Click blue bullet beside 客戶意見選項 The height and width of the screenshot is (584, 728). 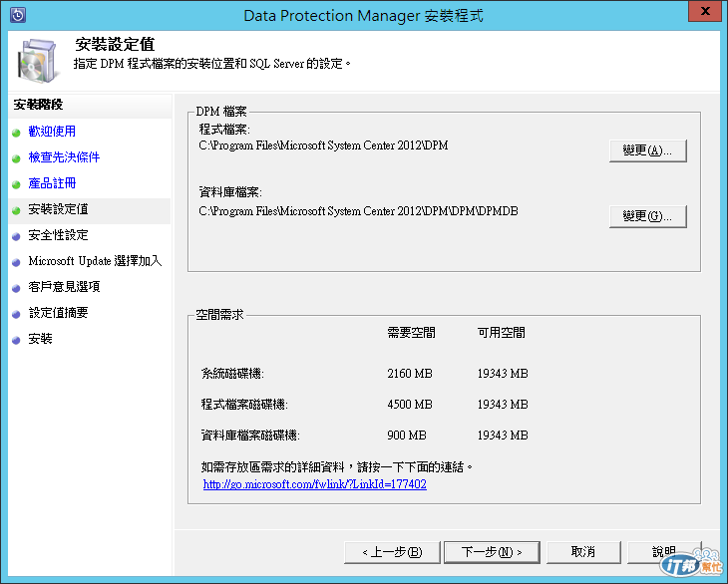tap(16, 289)
